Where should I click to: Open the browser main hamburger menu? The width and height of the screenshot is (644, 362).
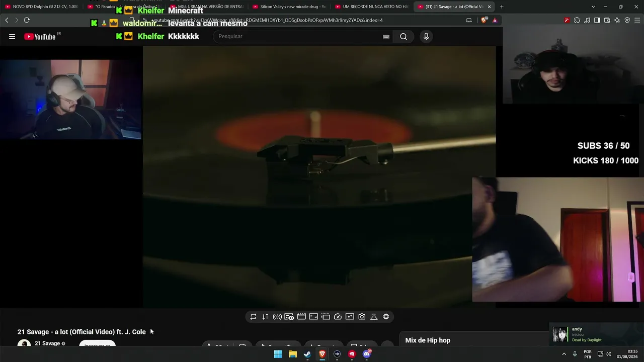tap(637, 20)
